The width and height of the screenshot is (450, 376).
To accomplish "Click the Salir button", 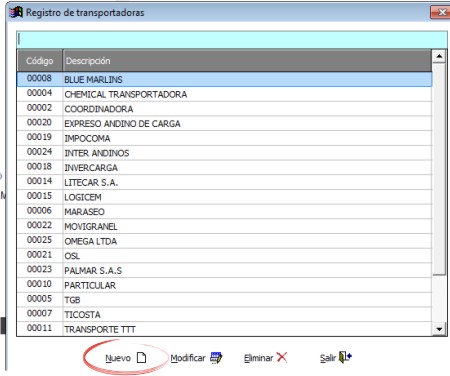I will click(336, 358).
